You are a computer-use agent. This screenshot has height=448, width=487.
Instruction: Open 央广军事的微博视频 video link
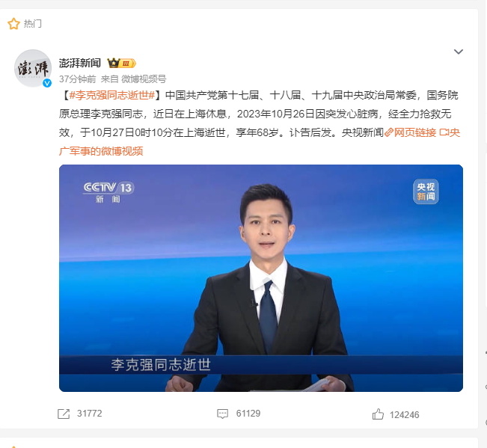[260, 142]
